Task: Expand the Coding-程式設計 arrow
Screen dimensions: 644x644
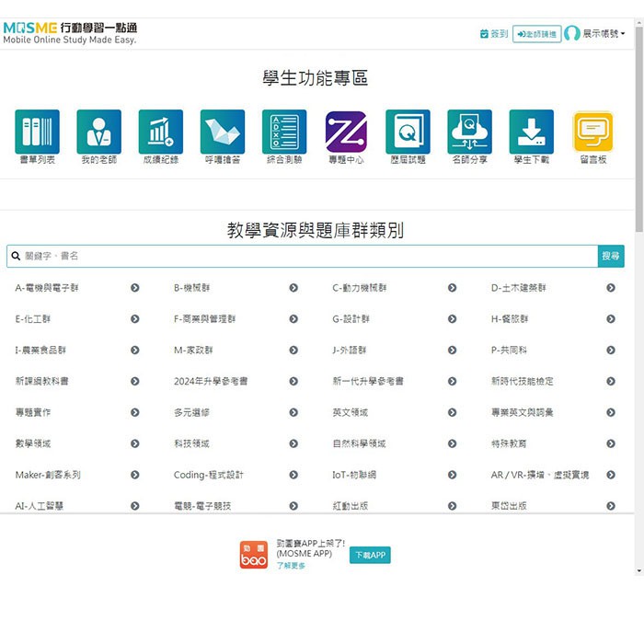Action: 293,475
